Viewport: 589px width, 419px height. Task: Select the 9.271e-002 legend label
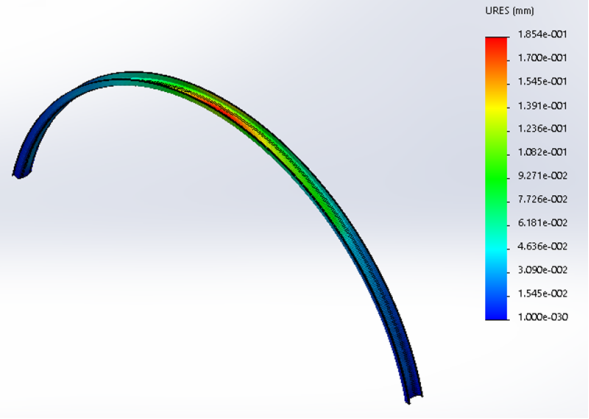pyautogui.click(x=542, y=176)
